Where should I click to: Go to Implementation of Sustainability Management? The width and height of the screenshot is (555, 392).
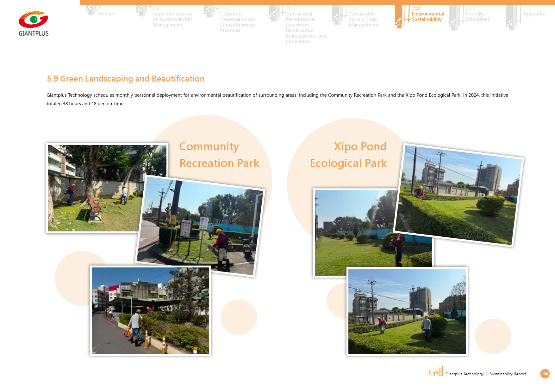click(172, 19)
